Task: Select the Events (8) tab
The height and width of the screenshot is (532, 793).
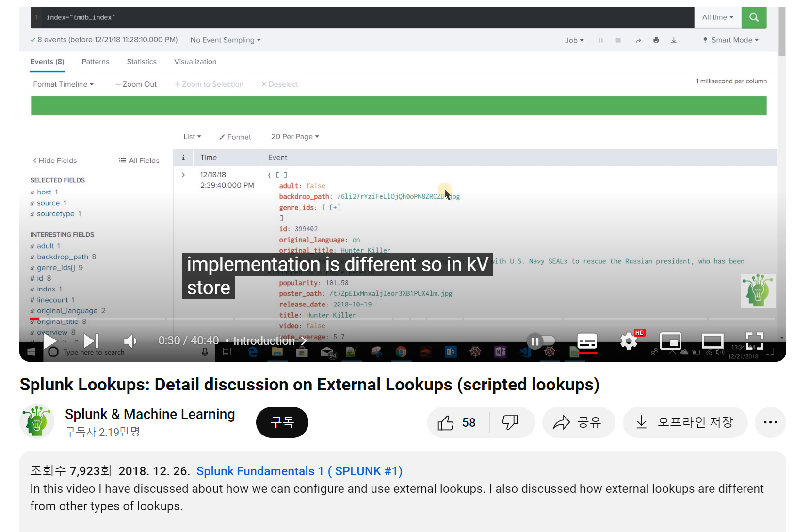Action: click(x=47, y=62)
